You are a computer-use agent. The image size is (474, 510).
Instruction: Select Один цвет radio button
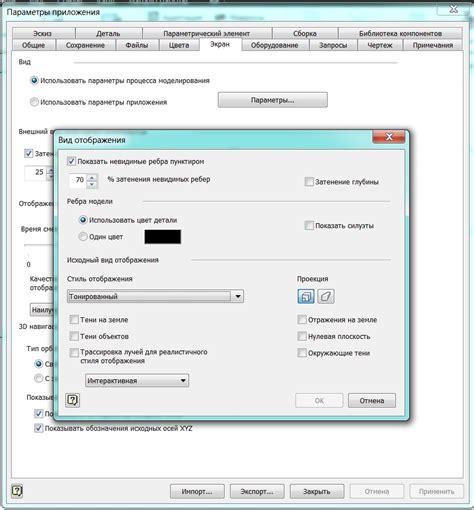point(83,237)
